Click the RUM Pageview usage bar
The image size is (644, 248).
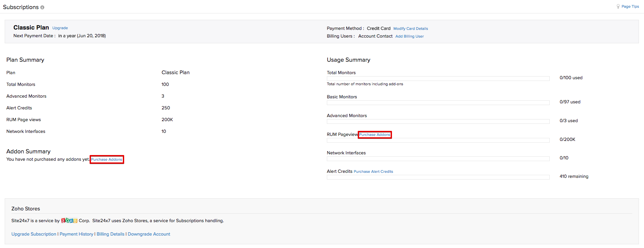[438, 140]
